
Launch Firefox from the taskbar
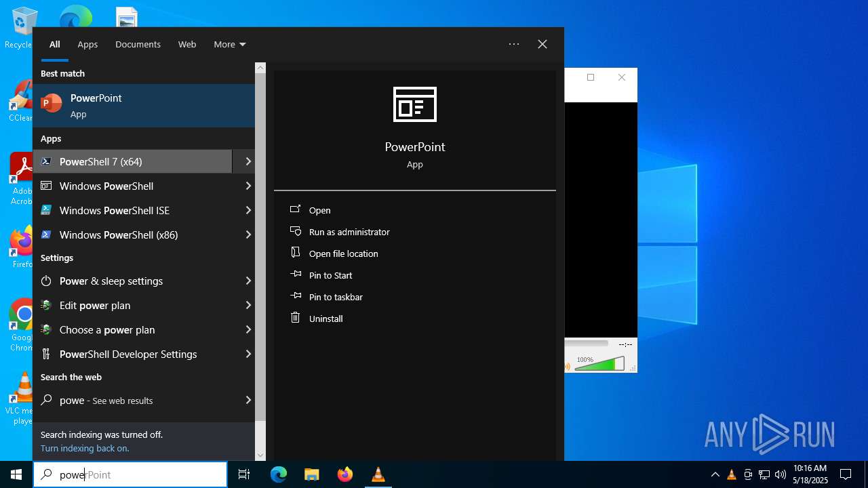345,474
